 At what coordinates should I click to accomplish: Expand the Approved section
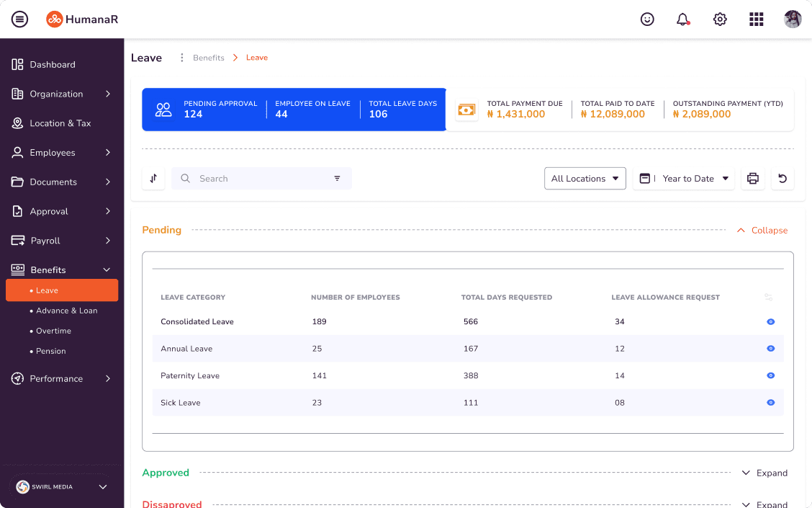(765, 473)
